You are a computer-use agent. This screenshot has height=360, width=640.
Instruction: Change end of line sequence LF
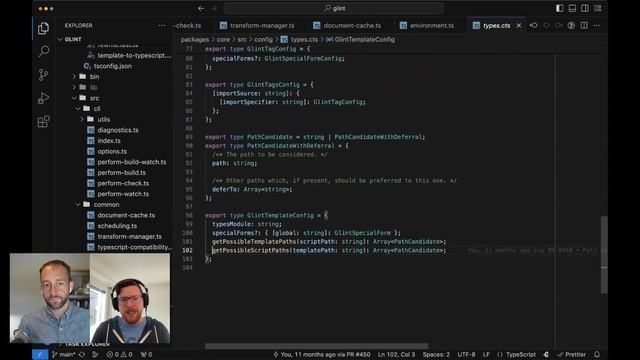[x=486, y=354]
